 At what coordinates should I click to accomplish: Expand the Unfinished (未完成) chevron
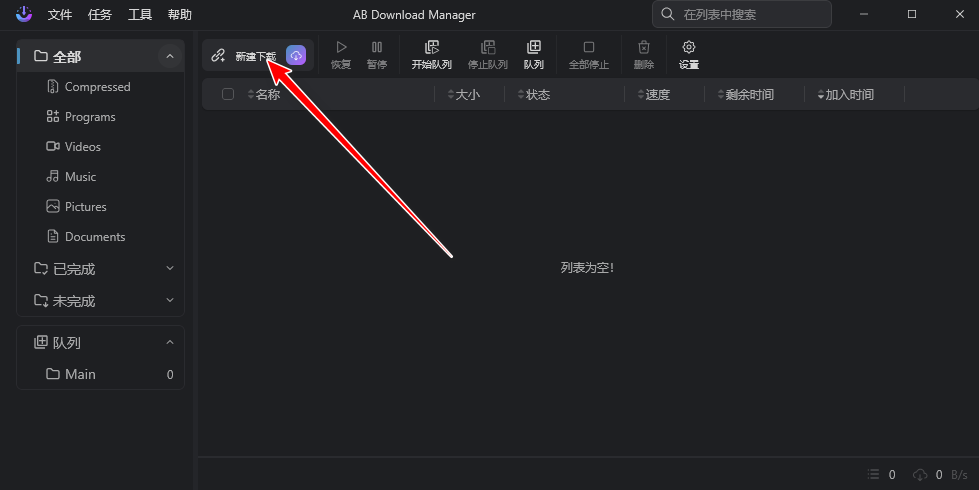(170, 300)
